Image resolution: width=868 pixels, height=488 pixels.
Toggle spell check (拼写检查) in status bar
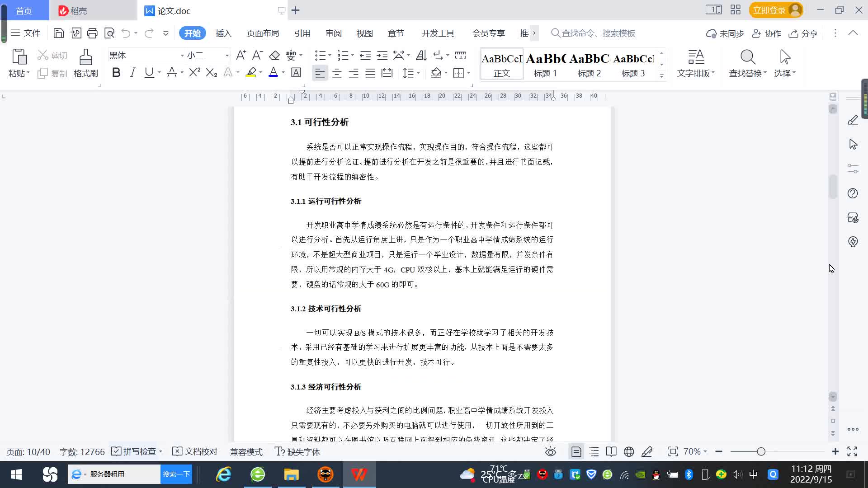coord(134,451)
